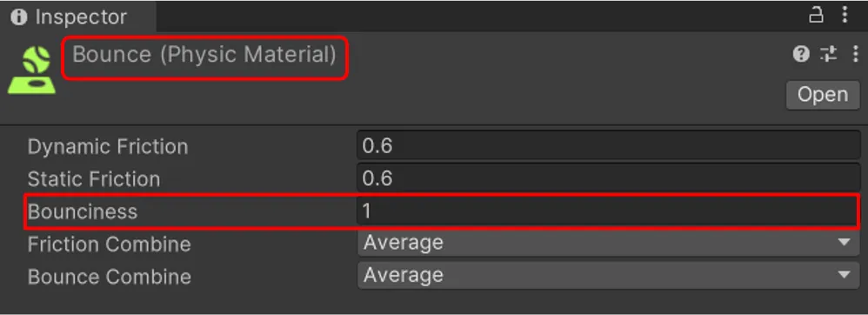Image resolution: width=868 pixels, height=315 pixels.
Task: Click the Static Friction value field
Action: [x=608, y=178]
